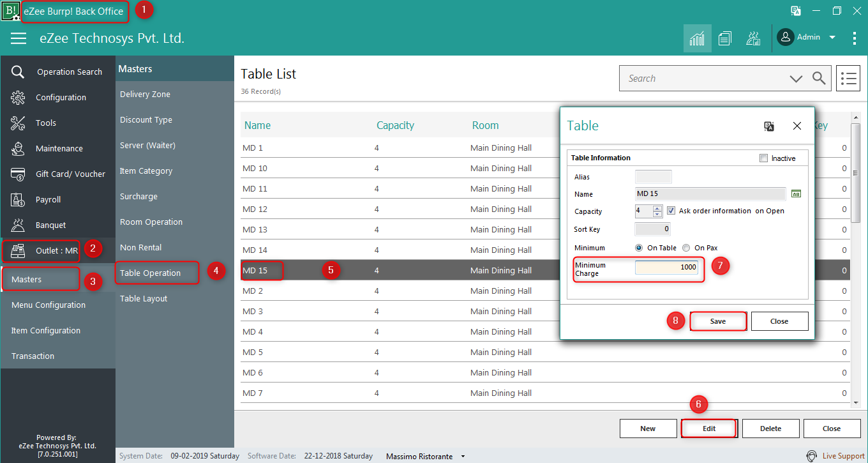Click the Configuration gear icon

point(18,97)
